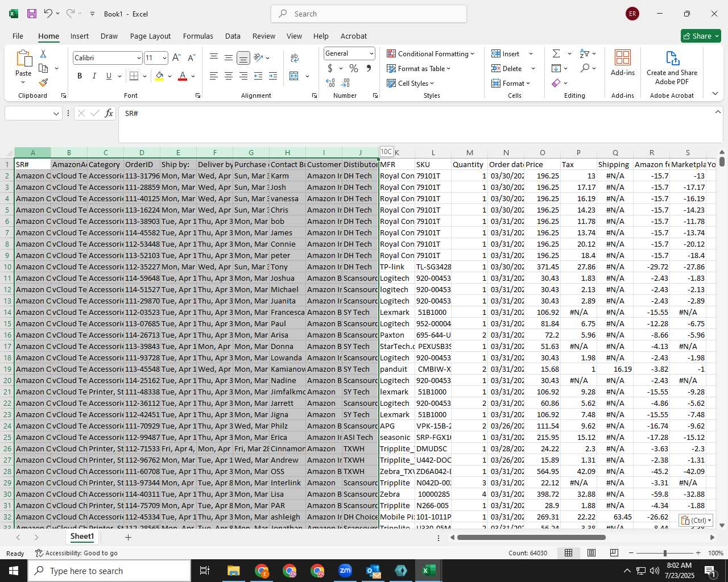Click the Find and Select magnifier icon
The width and height of the screenshot is (728, 582).
pyautogui.click(x=585, y=68)
